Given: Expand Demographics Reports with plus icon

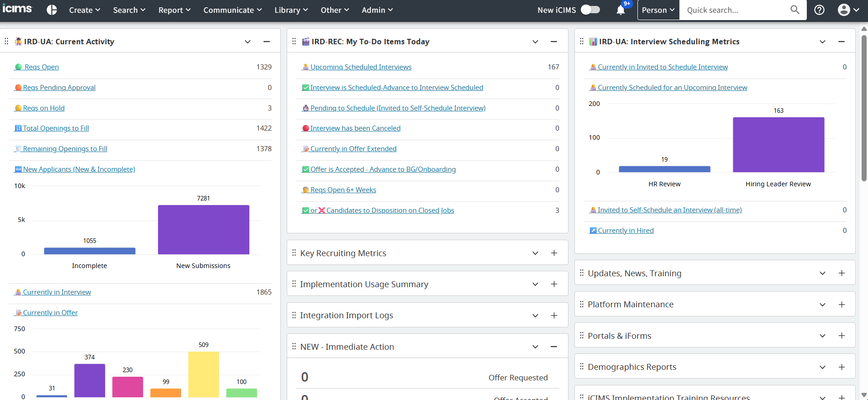Looking at the screenshot, I should pyautogui.click(x=842, y=367).
